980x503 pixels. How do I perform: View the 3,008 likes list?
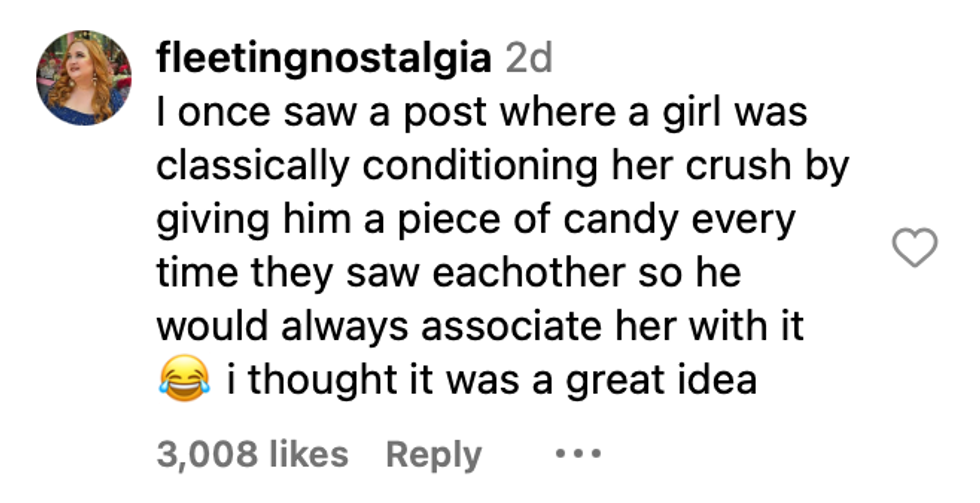tap(252, 455)
